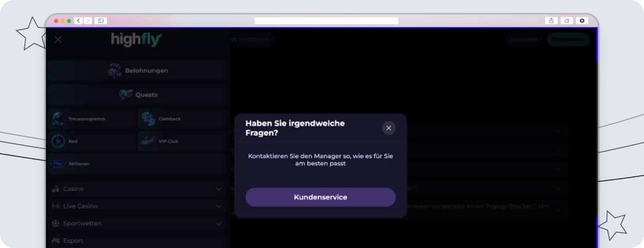
Task: Click the Aktionen percent icon
Action: 58,164
